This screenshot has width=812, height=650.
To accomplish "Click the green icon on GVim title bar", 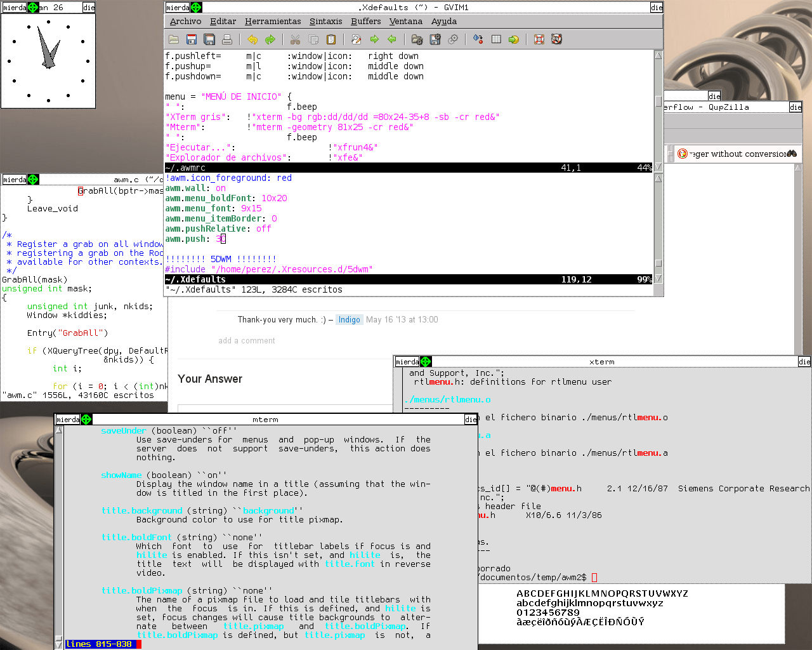I will [197, 8].
